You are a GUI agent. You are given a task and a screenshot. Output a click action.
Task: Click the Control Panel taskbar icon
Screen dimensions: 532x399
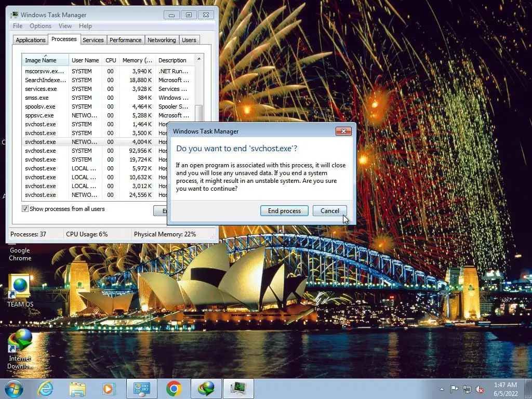pos(141,389)
